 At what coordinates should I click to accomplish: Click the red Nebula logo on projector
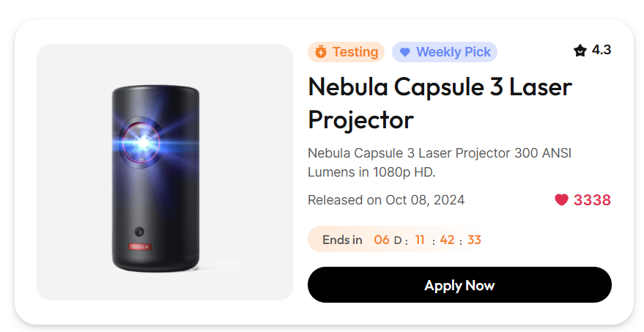click(x=140, y=246)
